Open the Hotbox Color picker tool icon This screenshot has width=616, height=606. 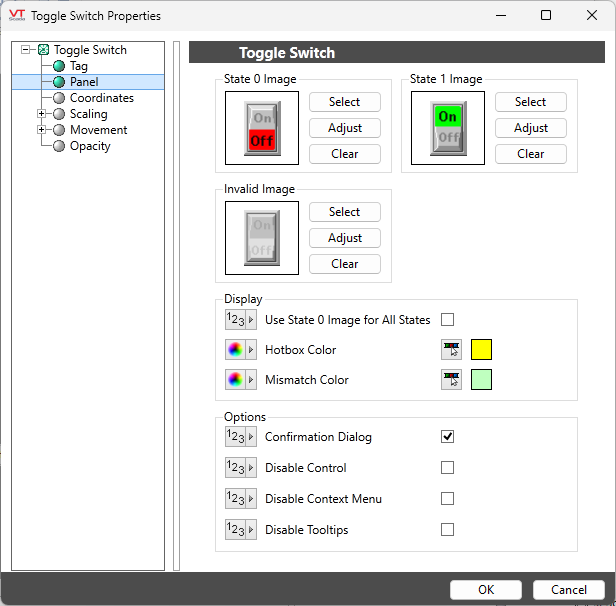451,350
